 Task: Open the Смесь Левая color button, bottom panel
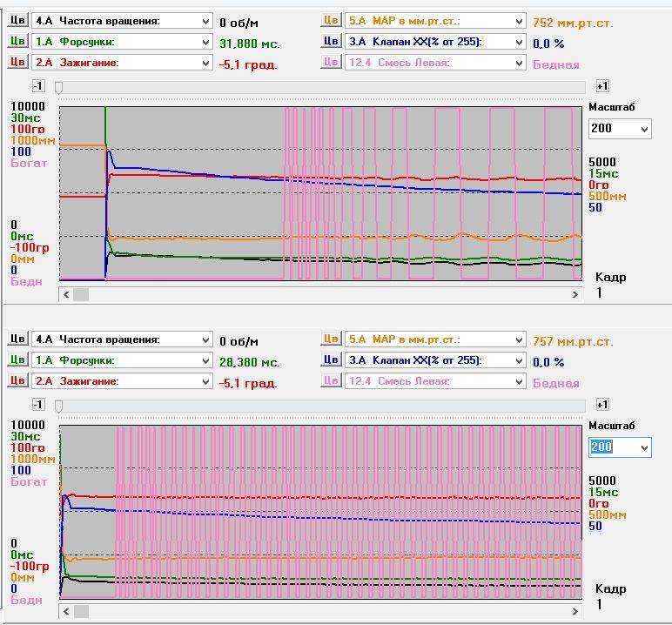point(331,381)
